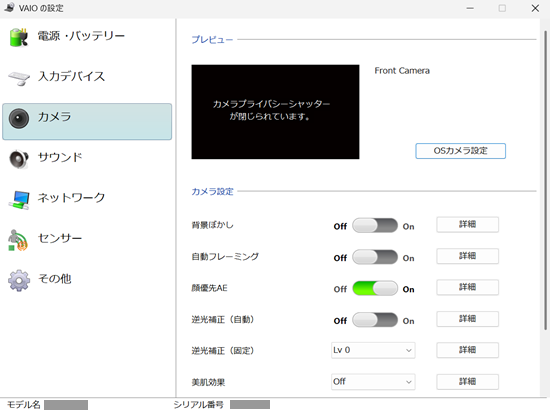Show 詳細 for 美肌効果

pyautogui.click(x=468, y=382)
